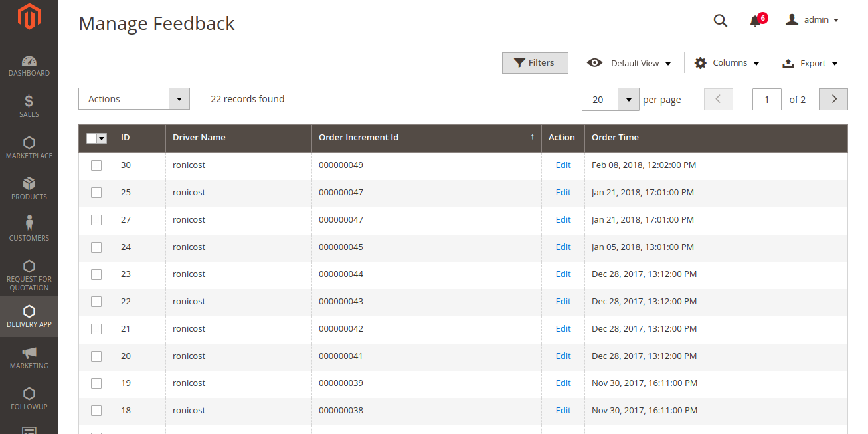Screen dimensions: 868x434
Task: Click the current page number field
Action: coord(766,100)
